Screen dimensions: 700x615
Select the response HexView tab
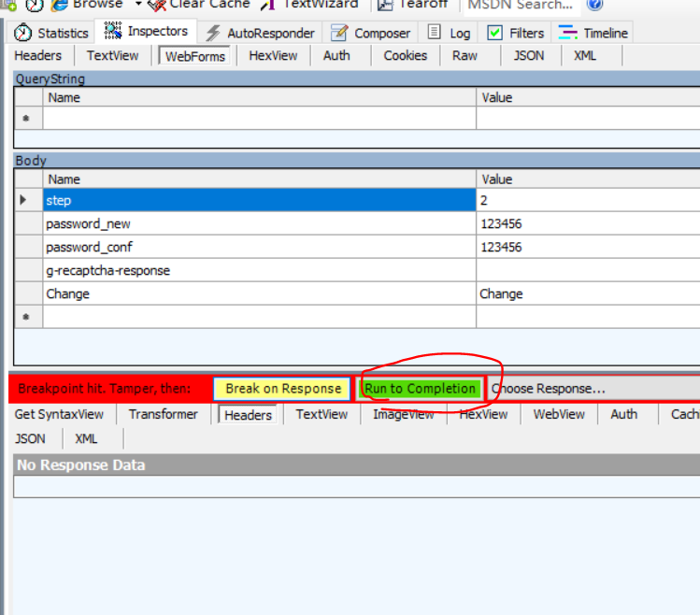click(x=483, y=414)
